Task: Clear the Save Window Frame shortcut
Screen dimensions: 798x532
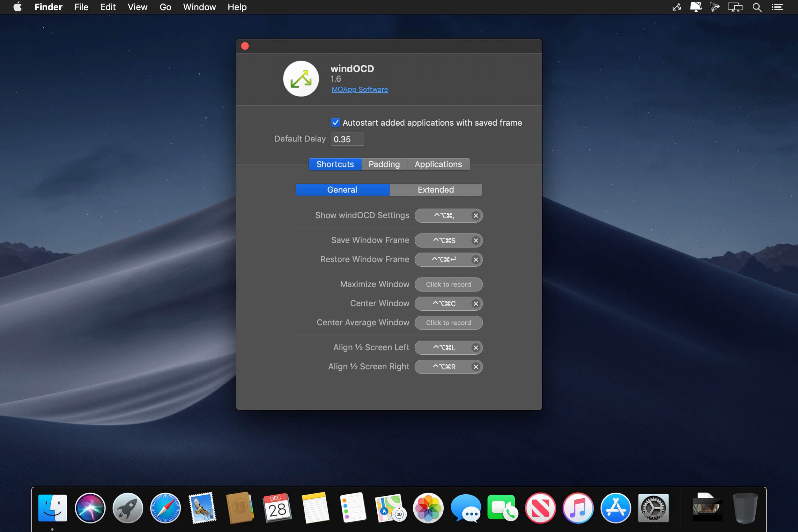Action: [476, 240]
